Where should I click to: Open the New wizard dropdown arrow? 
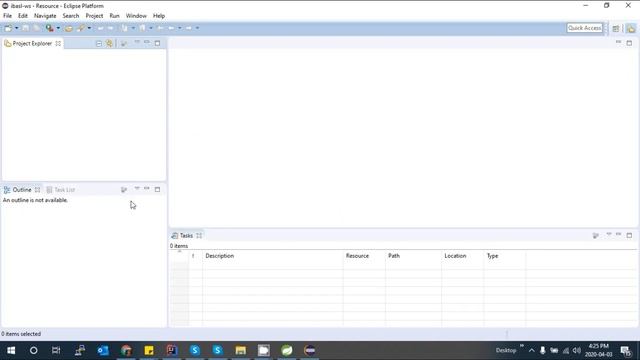[x=16, y=28]
